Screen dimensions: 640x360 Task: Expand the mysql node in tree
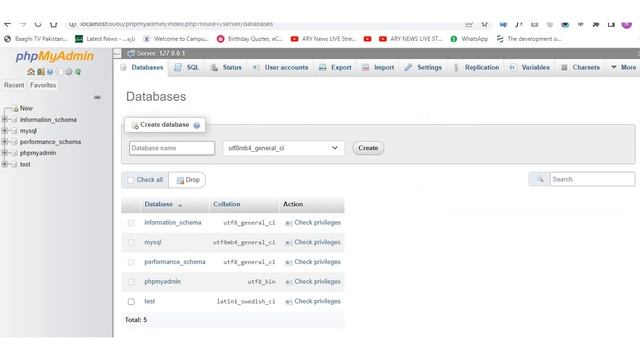click(5, 131)
